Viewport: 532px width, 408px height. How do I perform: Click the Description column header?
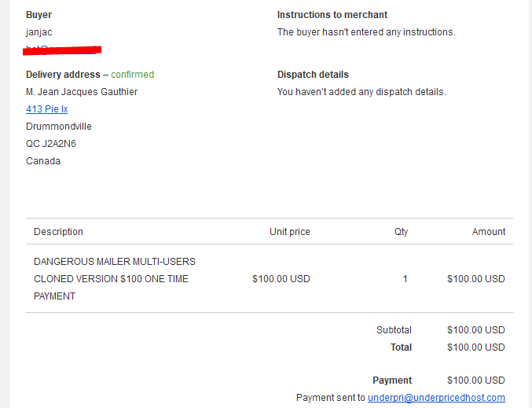coord(58,231)
